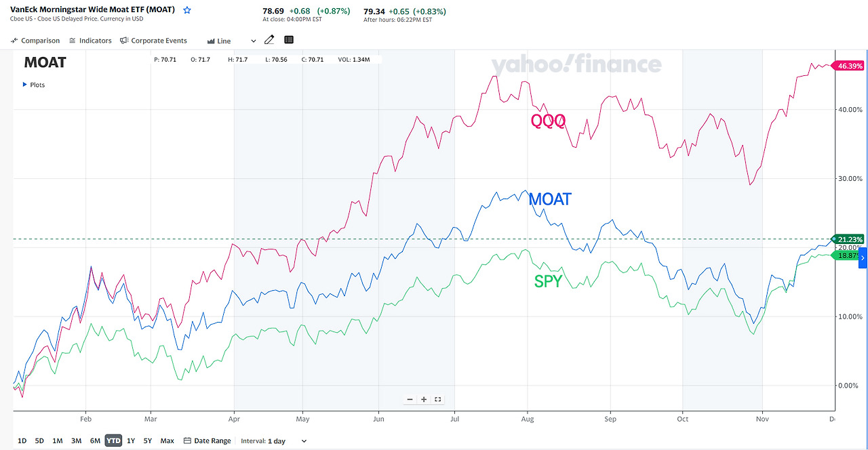This screenshot has height=450, width=868.
Task: Select the drawing pencil tool
Action: pos(269,40)
